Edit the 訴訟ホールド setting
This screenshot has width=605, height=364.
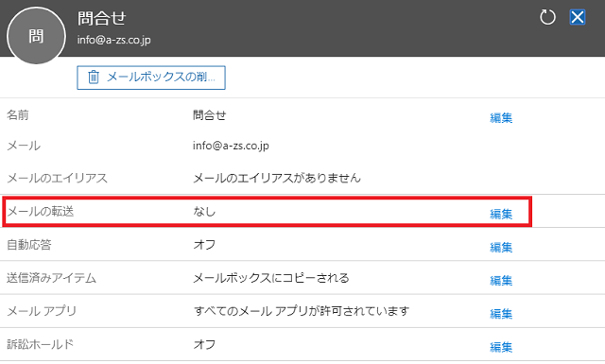point(501,347)
